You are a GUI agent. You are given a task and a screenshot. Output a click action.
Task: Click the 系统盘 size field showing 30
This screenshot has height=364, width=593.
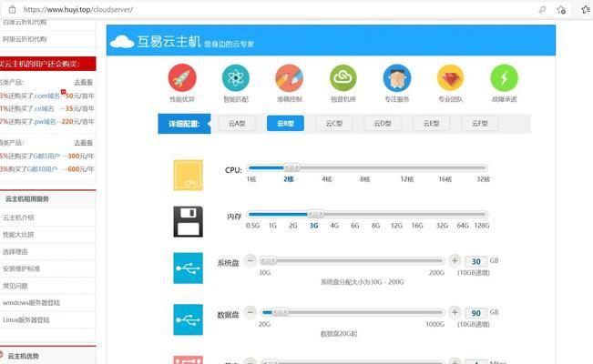pos(475,261)
